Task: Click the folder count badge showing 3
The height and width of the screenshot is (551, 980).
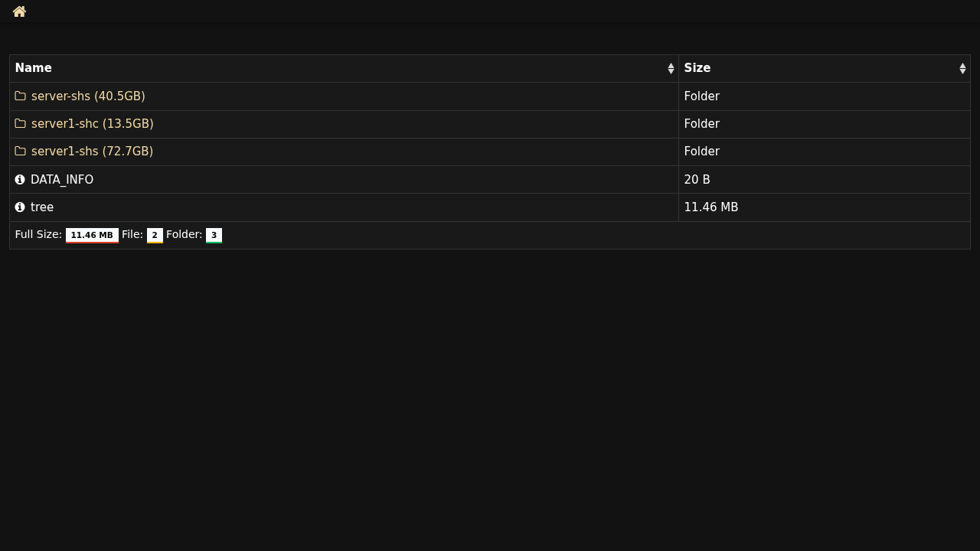Action: tap(214, 235)
